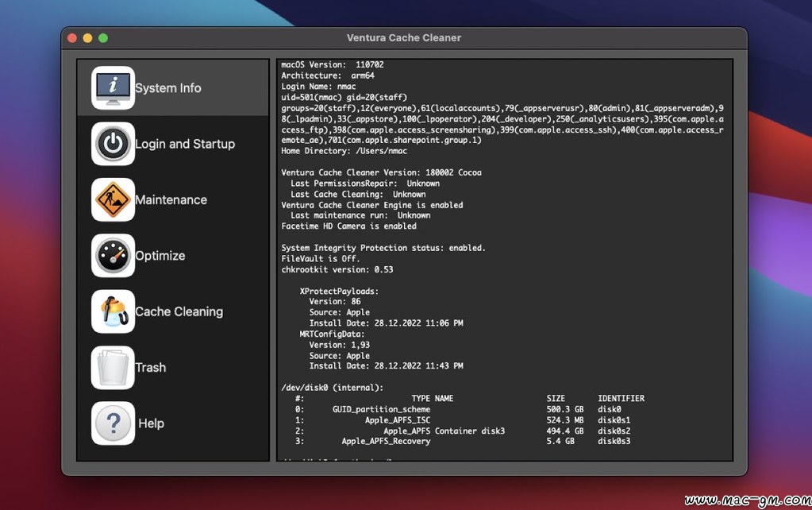Click the "MRTConfigData:" heading
The image size is (812, 510).
tap(333, 334)
